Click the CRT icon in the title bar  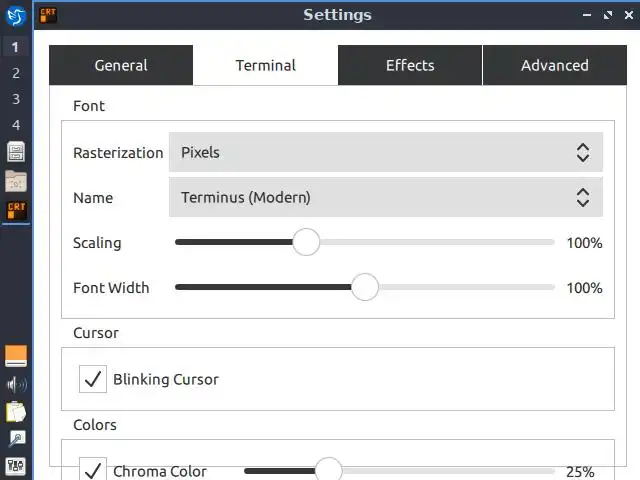[46, 15]
